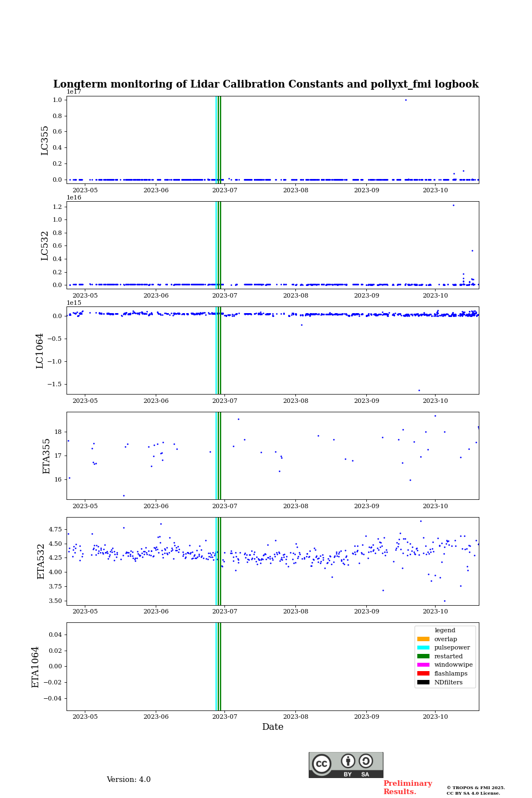Viewport: 532px width, 798px height.
Task: Click the Creative Commons CC logo icon
Action: [321, 764]
